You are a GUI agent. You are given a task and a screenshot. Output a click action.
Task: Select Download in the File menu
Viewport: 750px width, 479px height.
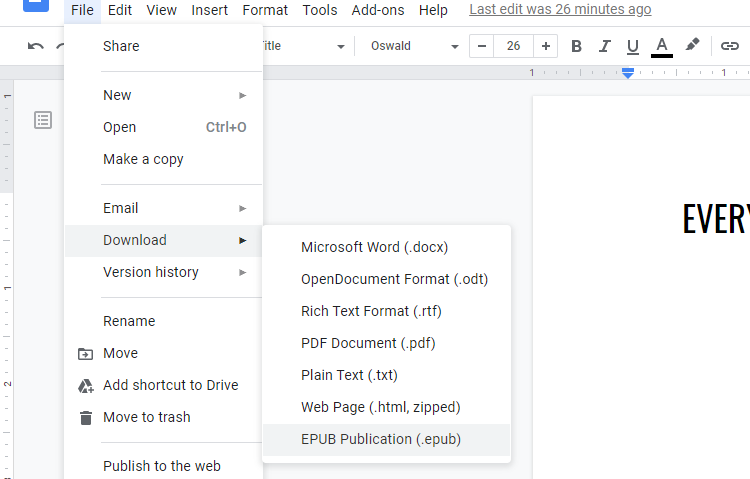point(163,240)
